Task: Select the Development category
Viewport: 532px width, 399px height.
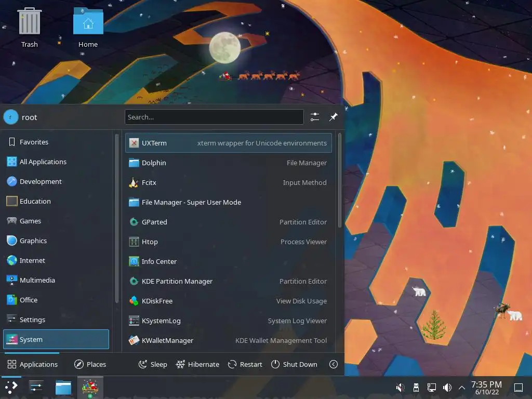Action: pos(56,181)
